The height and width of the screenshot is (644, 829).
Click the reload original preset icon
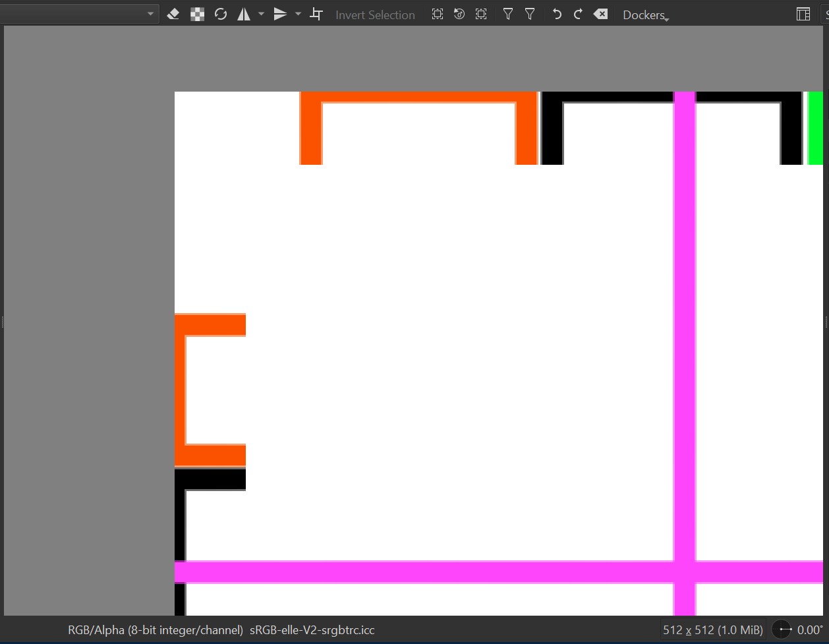point(221,15)
